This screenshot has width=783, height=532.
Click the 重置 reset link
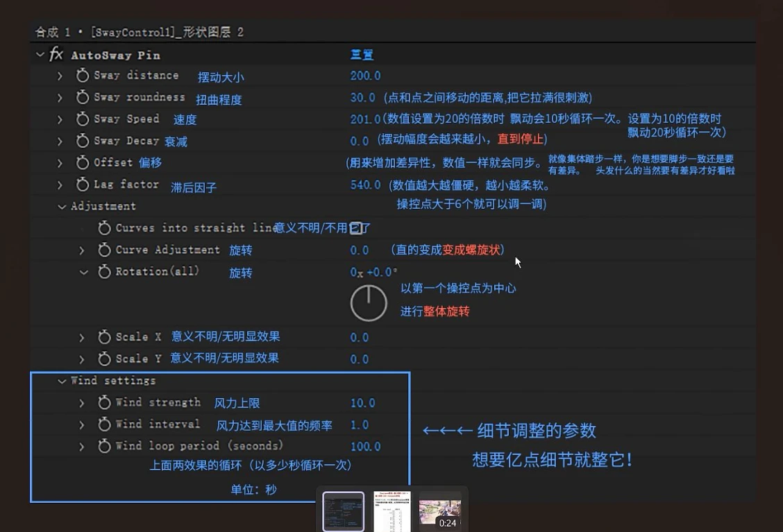362,55
